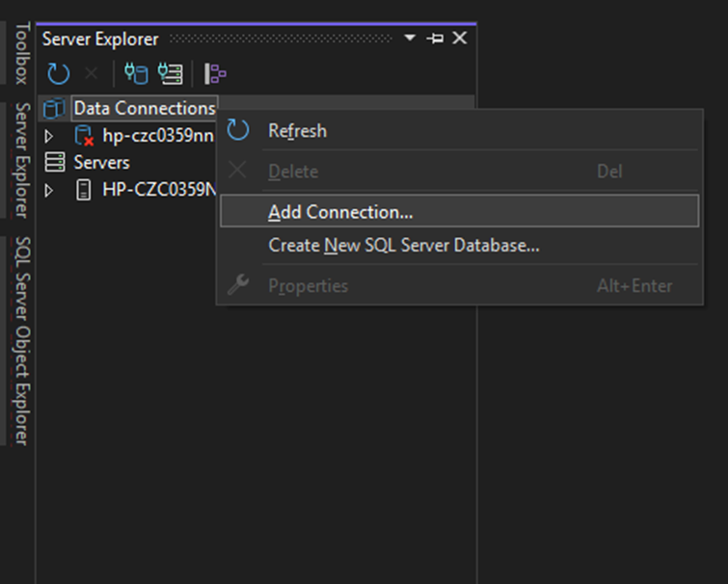Select Create New SQL Server Database...
The image size is (728, 584).
403,246
